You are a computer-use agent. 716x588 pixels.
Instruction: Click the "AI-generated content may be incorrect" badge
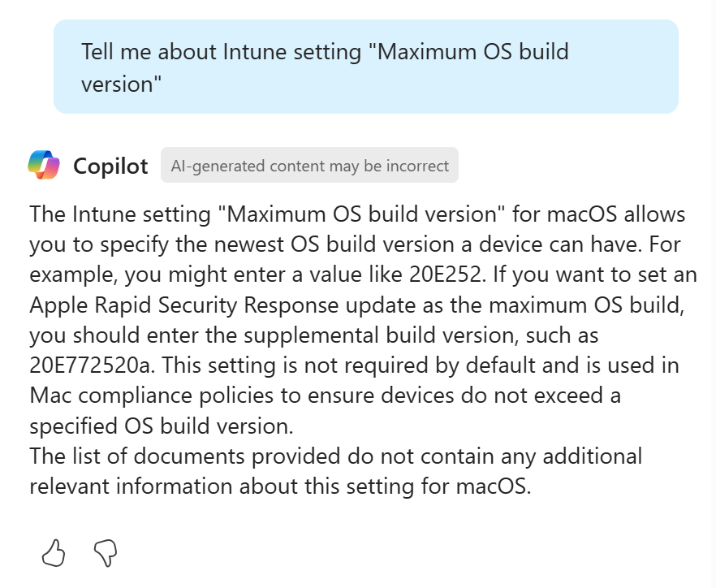pos(309,165)
